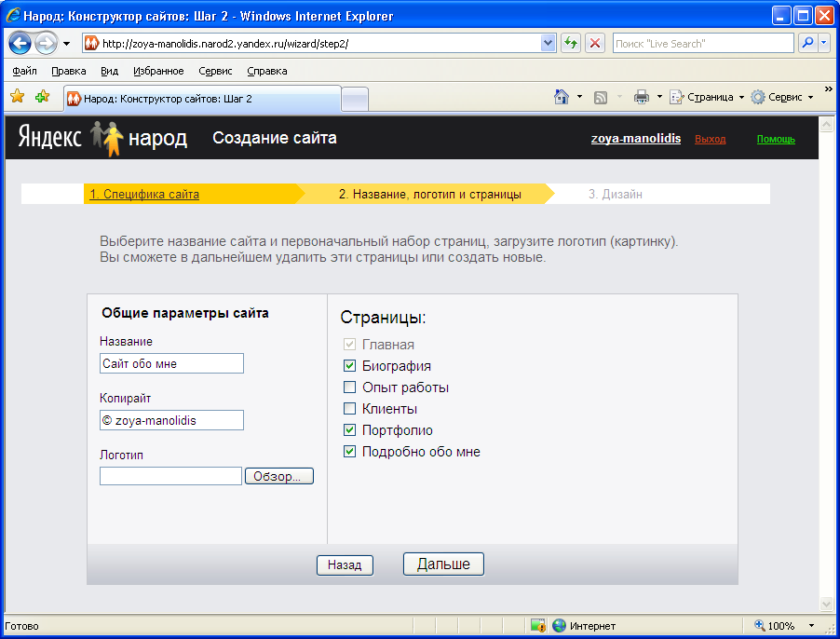This screenshot has height=639, width=840.
Task: Stop loading with the red X icon
Action: point(595,44)
